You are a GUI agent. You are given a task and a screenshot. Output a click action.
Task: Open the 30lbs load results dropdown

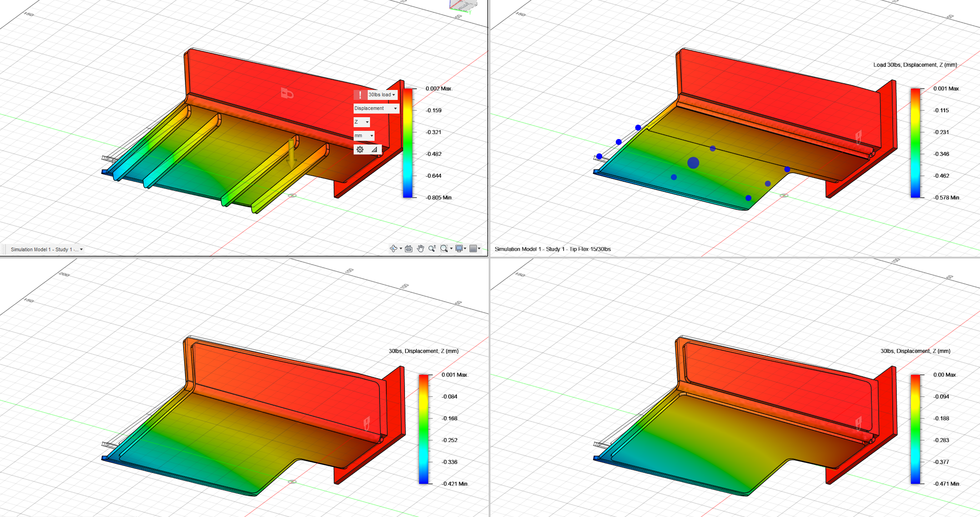pos(380,94)
